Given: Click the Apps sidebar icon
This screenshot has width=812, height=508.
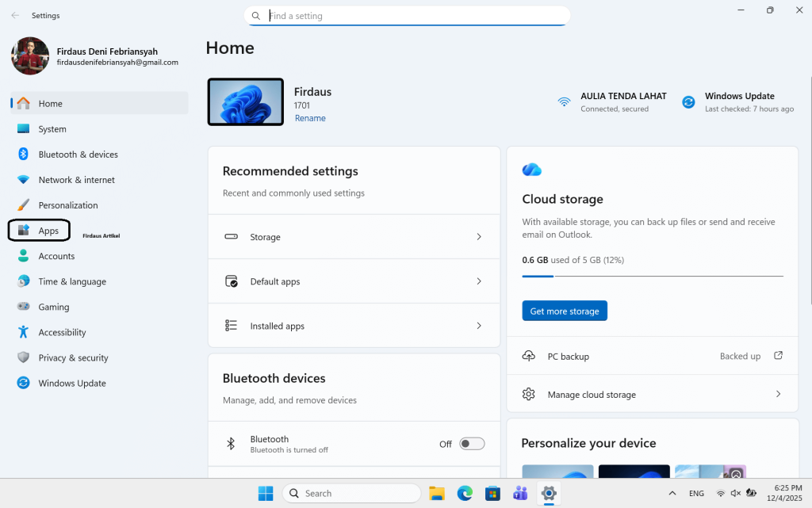Looking at the screenshot, I should tap(23, 230).
